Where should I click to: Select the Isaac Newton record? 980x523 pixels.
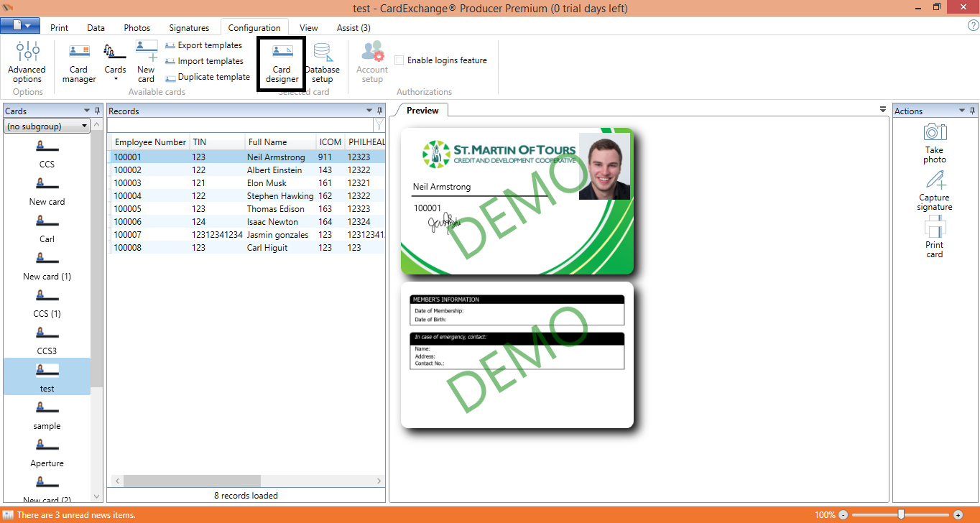tap(246, 222)
